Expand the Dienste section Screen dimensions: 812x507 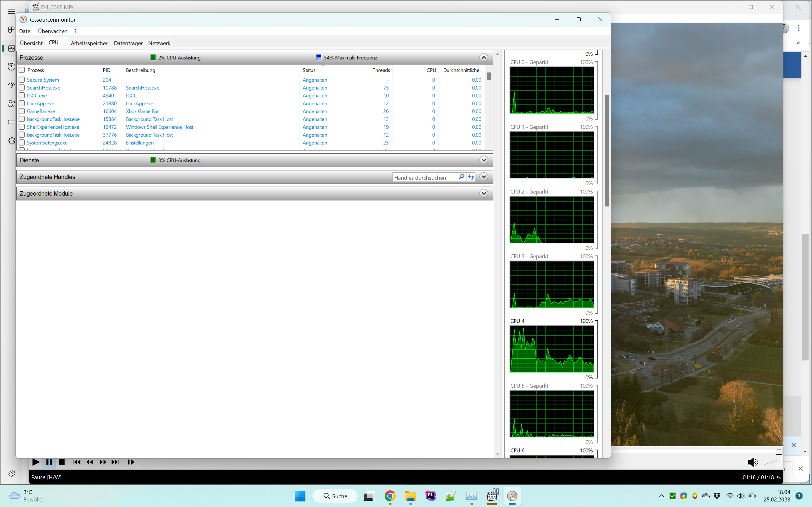pyautogui.click(x=483, y=160)
